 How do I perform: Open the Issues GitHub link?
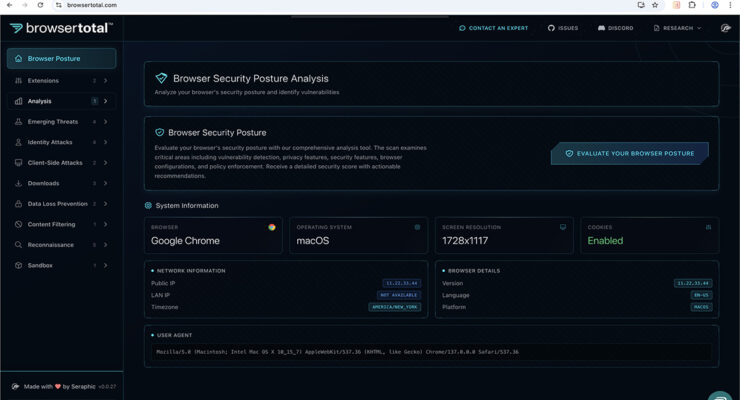(x=563, y=28)
